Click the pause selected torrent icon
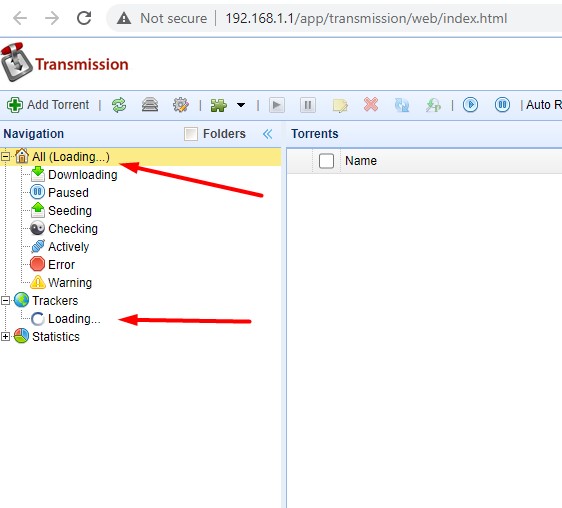This screenshot has height=508, width=562. pyautogui.click(x=308, y=105)
